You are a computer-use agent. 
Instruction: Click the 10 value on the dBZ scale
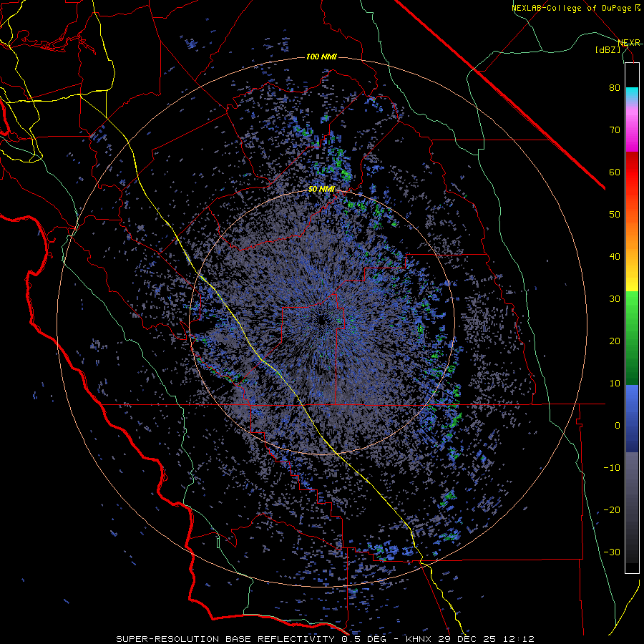[x=615, y=384]
